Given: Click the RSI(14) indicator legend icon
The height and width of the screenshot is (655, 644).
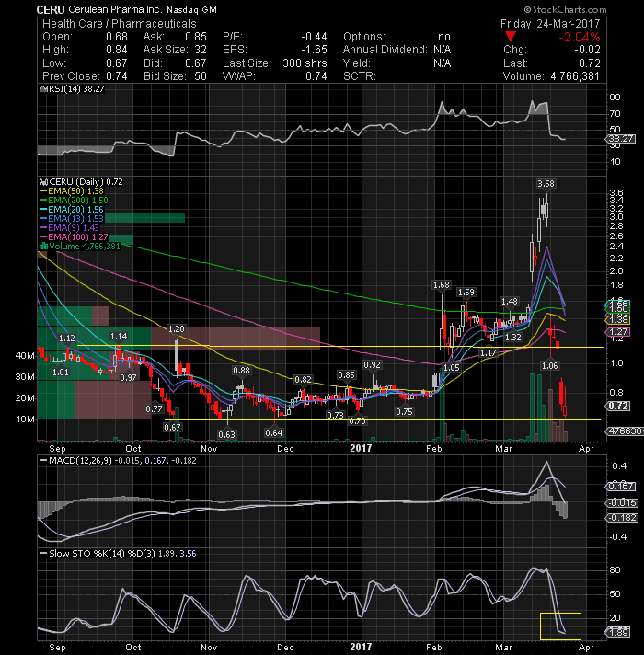Looking at the screenshot, I should point(42,89).
